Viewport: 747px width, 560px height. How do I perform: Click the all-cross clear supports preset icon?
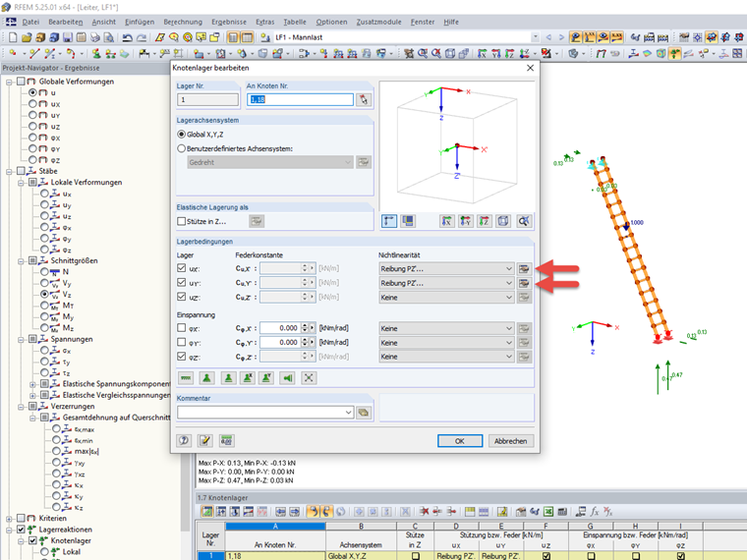click(309, 378)
